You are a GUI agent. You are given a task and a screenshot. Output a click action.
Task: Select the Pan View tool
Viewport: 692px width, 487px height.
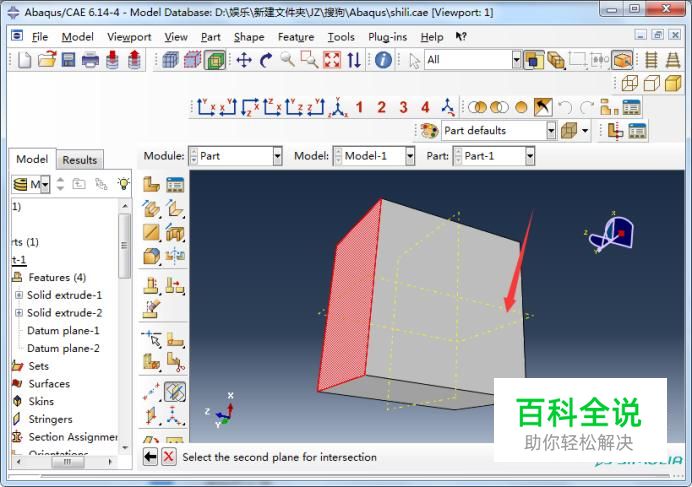(244, 60)
